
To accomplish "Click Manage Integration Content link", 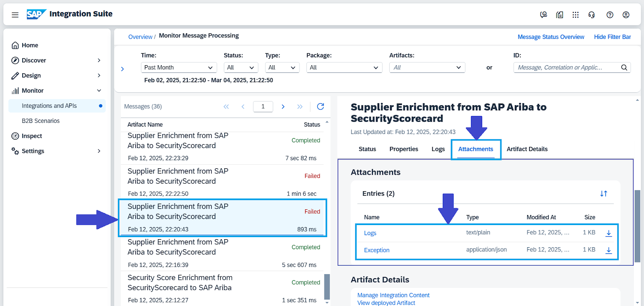I will click(x=393, y=295).
